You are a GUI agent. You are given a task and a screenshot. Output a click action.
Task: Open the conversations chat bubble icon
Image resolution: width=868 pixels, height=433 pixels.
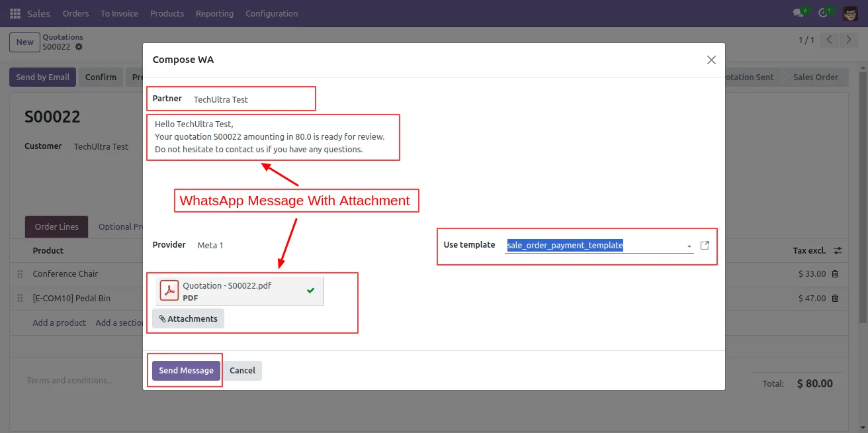[x=798, y=13]
